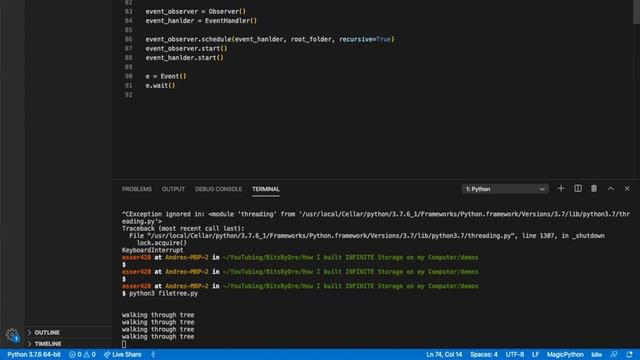Screen dimensions: 640x360
Task: Change LF end-of-line sequence
Action: point(535,354)
